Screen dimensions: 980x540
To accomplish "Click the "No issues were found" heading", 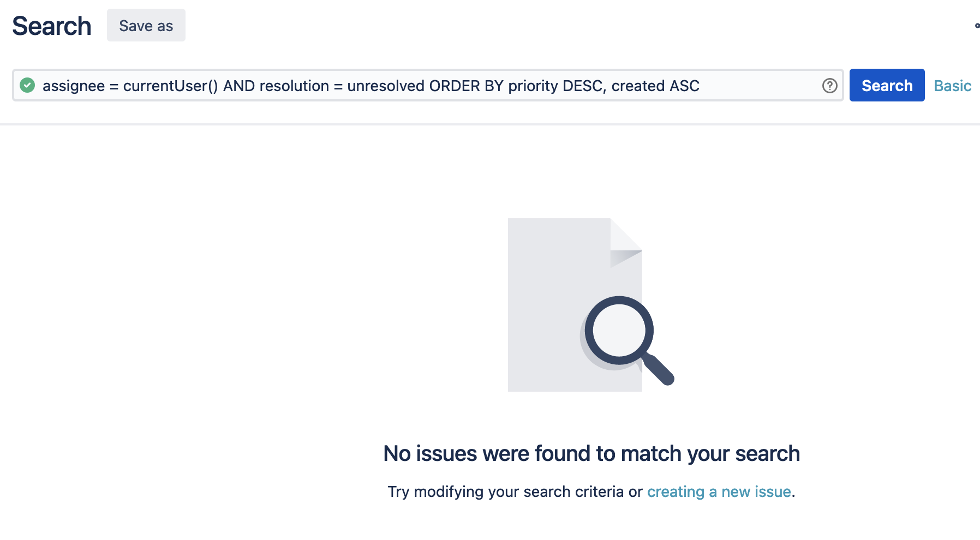I will (x=591, y=453).
